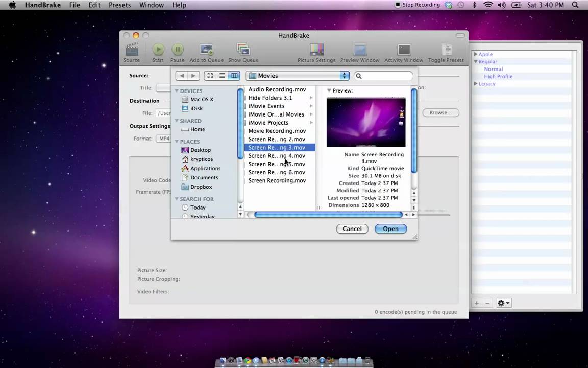The width and height of the screenshot is (588, 368).
Task: Open Documents in Places sidebar
Action: pos(200,178)
